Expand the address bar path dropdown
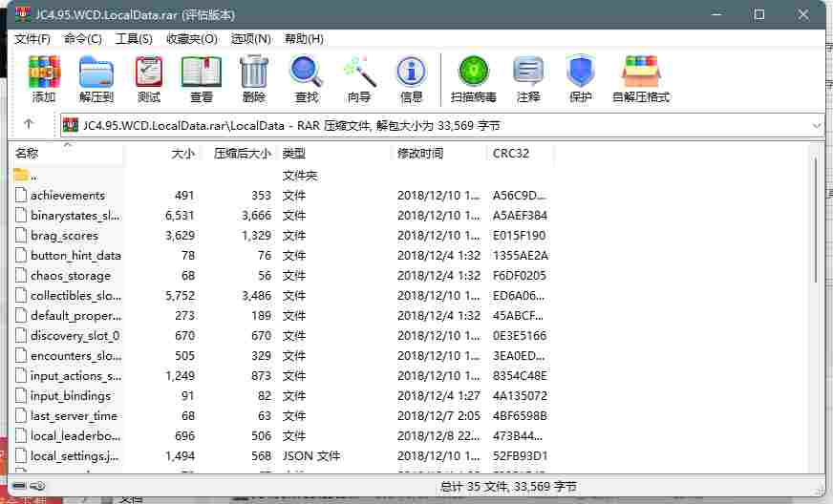The width and height of the screenshot is (833, 504). [817, 126]
